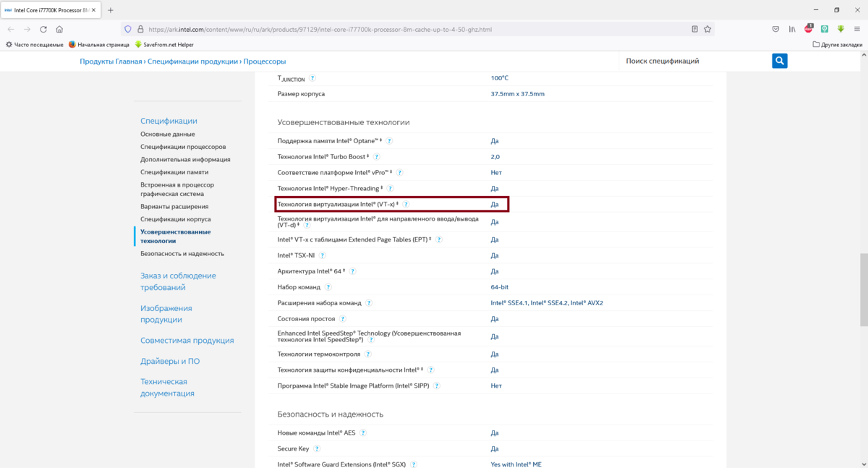Go to the browser Home page icon
This screenshot has width=868, height=468.
point(59,29)
